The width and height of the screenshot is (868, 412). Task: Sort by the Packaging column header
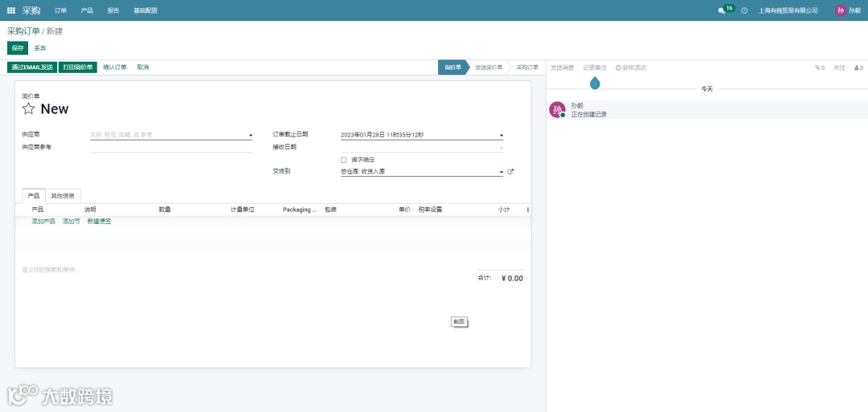coord(300,210)
